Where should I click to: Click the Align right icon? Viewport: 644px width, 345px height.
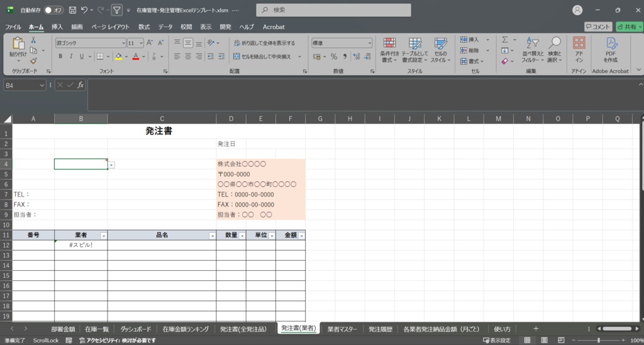[199, 56]
